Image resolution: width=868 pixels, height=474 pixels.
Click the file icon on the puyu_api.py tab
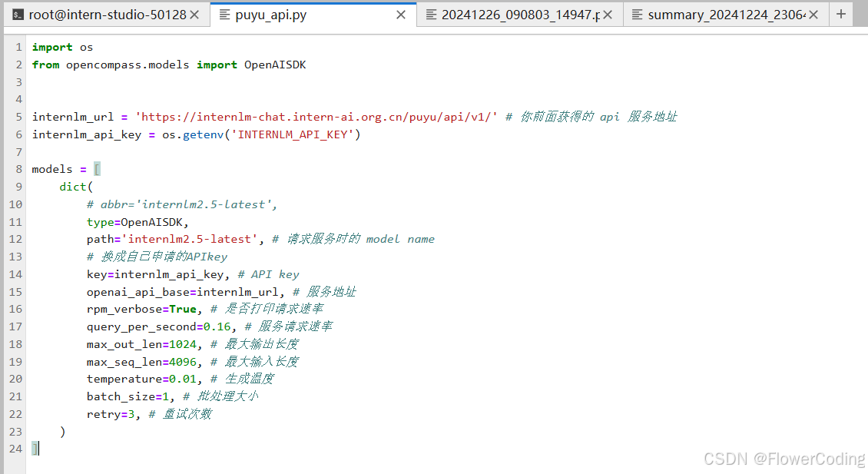pos(226,13)
